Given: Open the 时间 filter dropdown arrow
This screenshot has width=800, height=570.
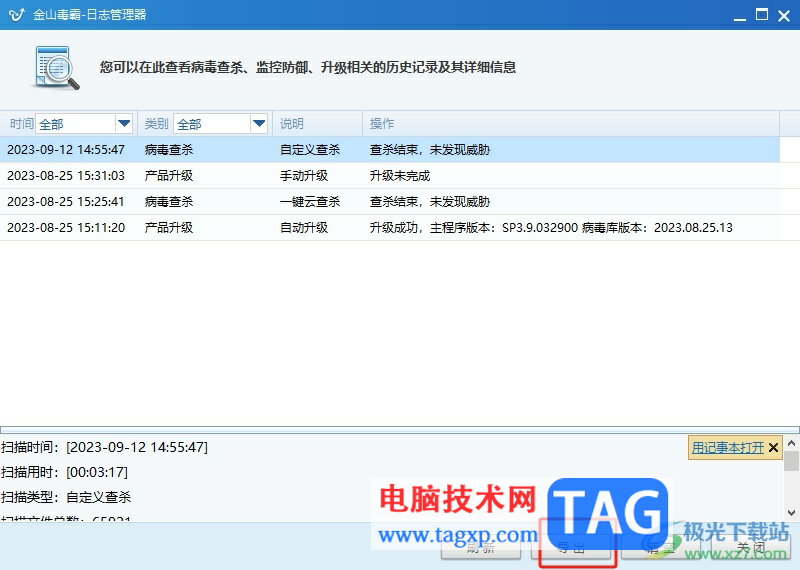Looking at the screenshot, I should (x=124, y=123).
